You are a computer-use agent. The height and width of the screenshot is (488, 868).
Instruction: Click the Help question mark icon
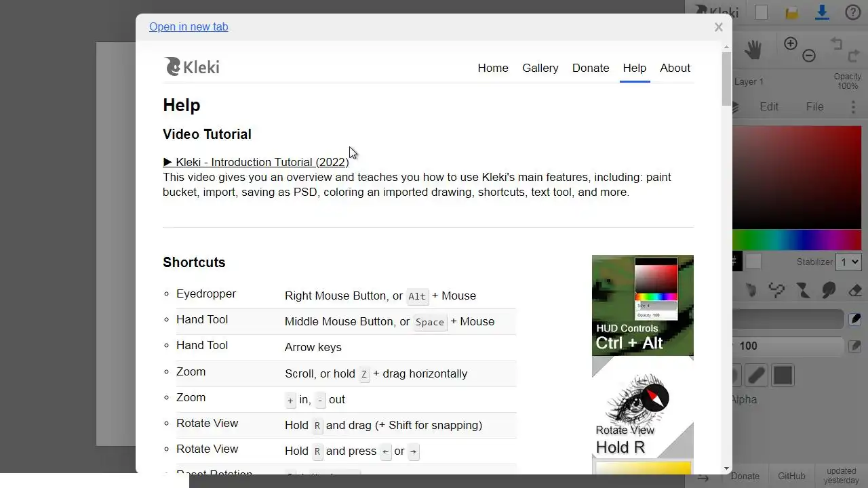853,12
